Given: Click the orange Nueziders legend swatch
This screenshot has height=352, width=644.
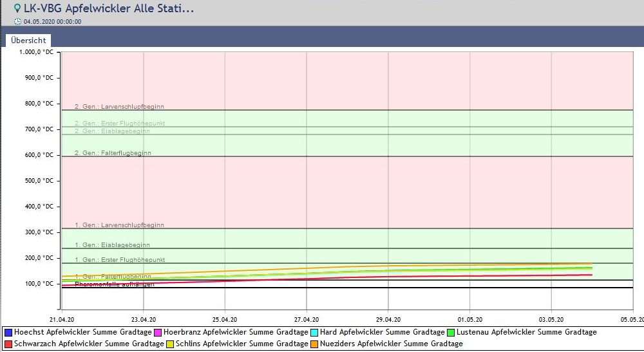Looking at the screenshot, I should (x=315, y=344).
